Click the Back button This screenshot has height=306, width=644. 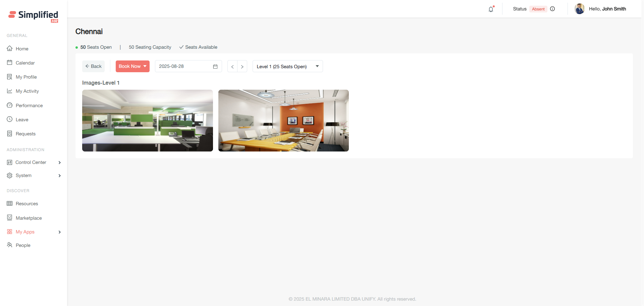tap(93, 67)
